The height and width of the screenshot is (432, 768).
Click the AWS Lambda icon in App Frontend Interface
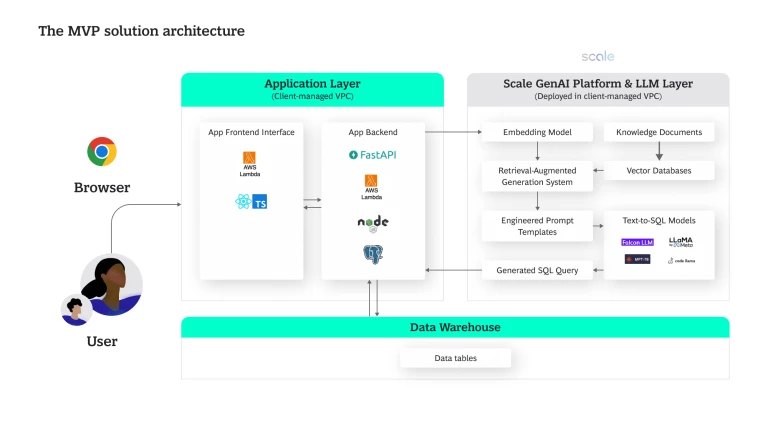tap(251, 162)
